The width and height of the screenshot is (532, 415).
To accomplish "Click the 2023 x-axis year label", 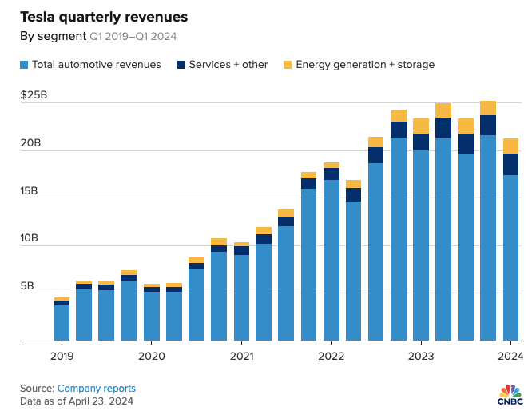I will pos(421,357).
